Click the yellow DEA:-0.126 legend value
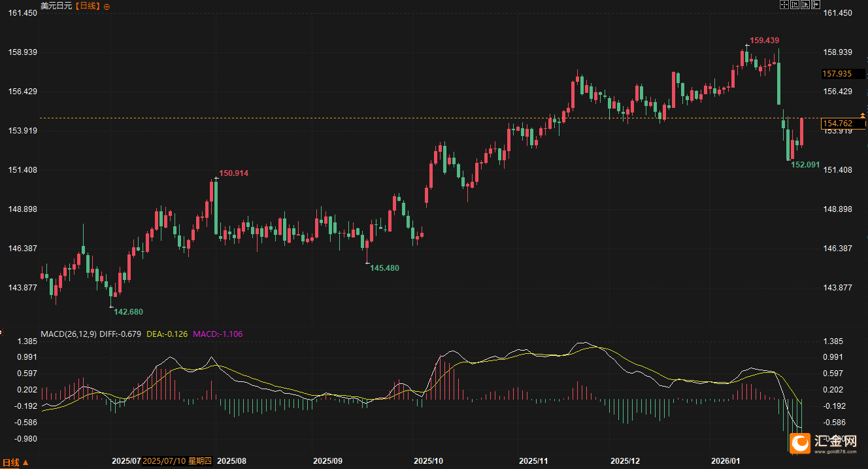The image size is (868, 469). 167,334
